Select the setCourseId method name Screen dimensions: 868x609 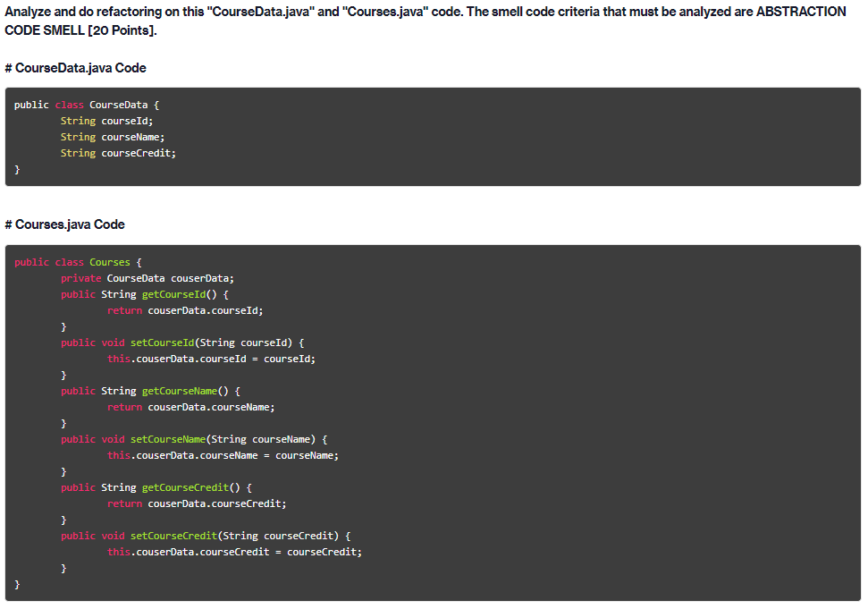(163, 342)
